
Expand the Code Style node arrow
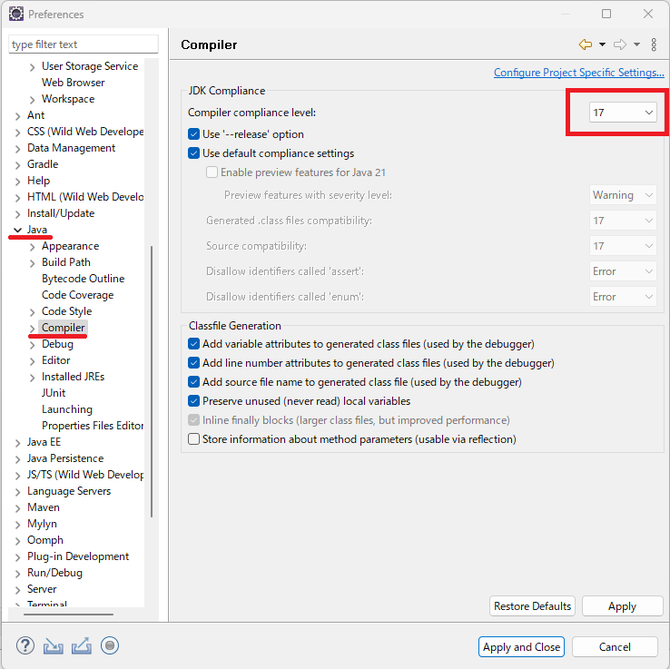(32, 312)
